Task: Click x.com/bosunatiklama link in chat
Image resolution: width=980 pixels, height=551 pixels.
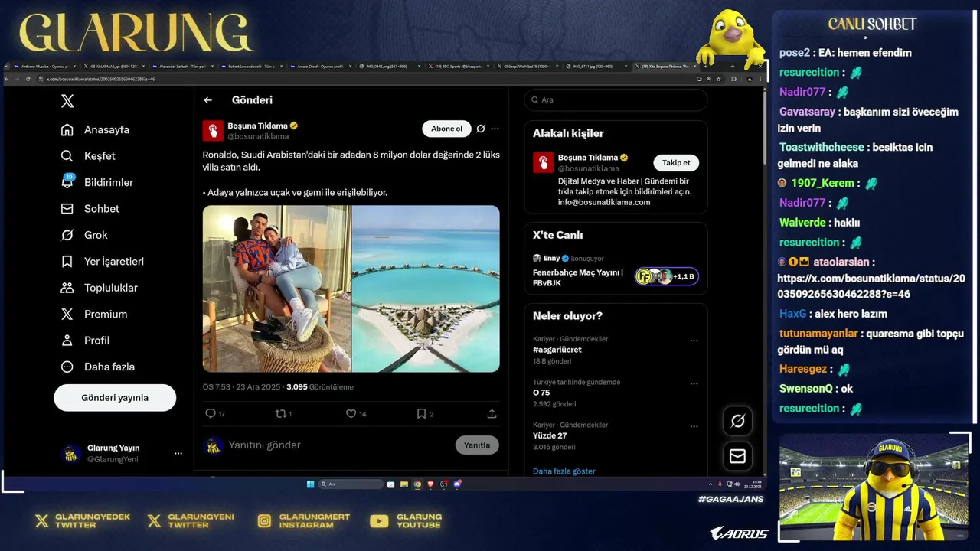Action: coord(871,286)
